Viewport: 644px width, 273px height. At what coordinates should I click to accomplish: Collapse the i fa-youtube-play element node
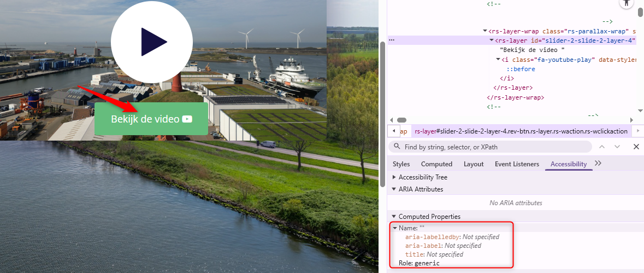(x=498, y=60)
